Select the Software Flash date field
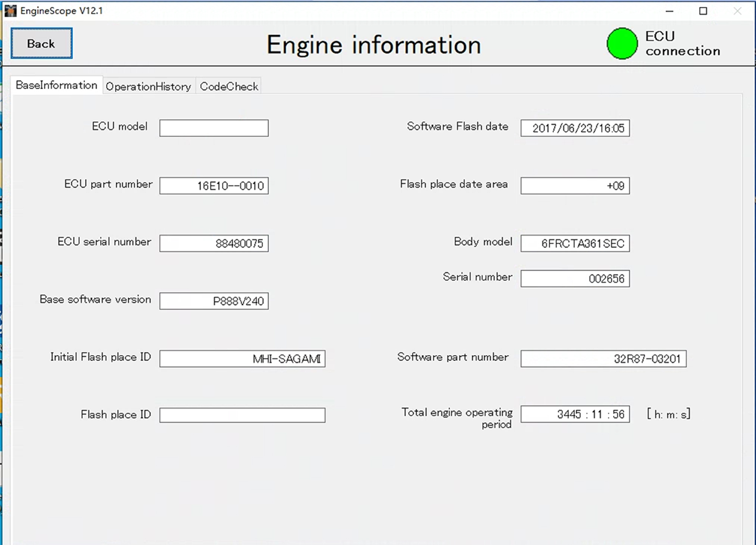Screen dimensions: 756x545 pyautogui.click(x=575, y=128)
